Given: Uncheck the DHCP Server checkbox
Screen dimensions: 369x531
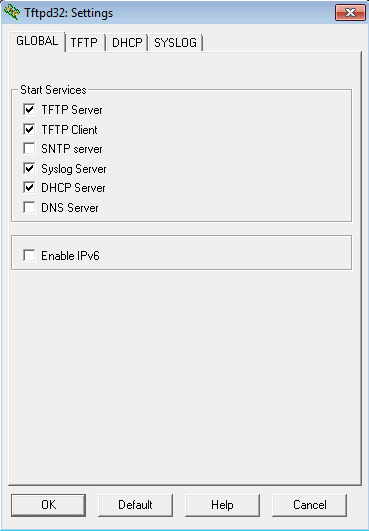Looking at the screenshot, I should 29,188.
